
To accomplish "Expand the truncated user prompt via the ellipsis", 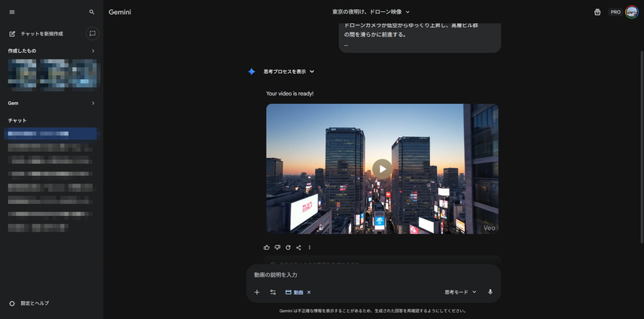I will pos(346,45).
